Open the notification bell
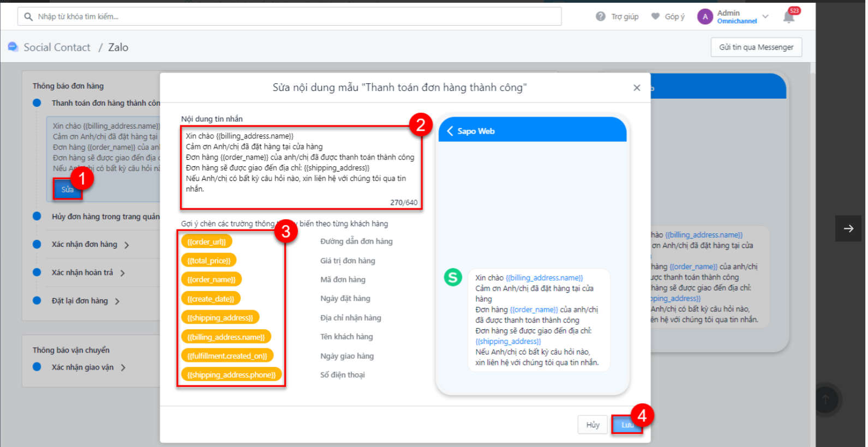 (x=789, y=17)
